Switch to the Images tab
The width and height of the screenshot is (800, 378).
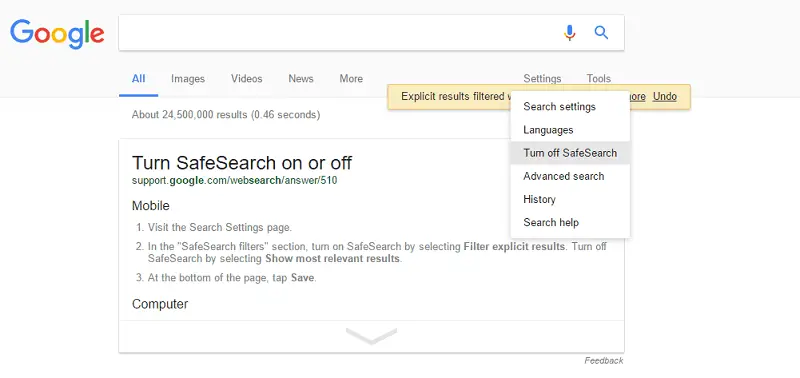(188, 79)
